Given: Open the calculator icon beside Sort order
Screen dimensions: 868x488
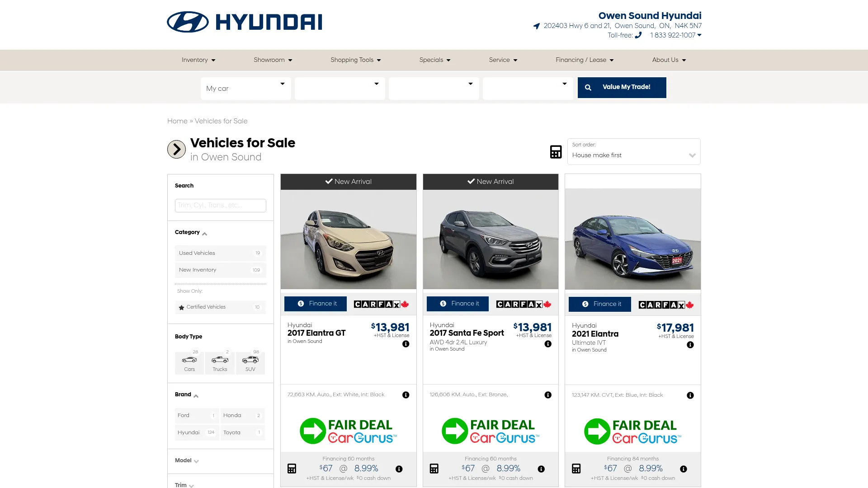Looking at the screenshot, I should coord(556,152).
